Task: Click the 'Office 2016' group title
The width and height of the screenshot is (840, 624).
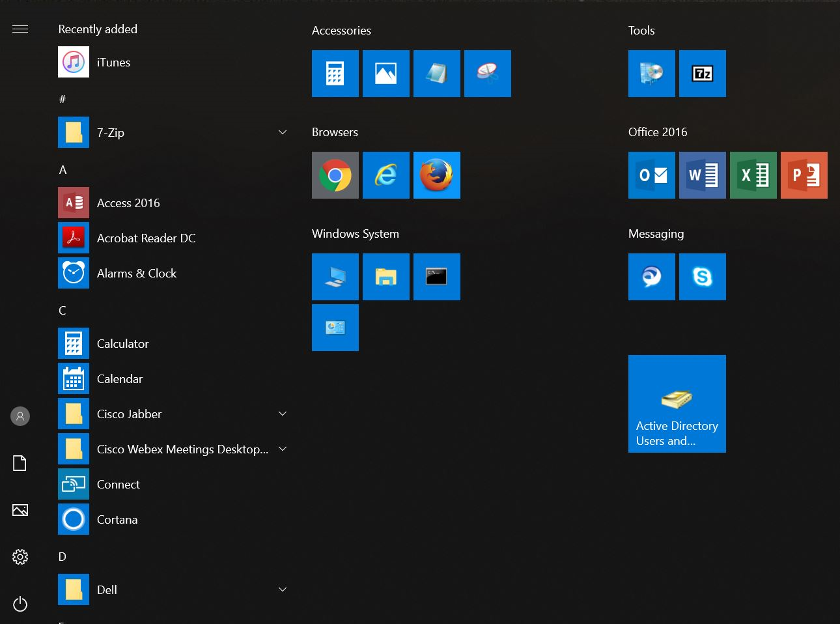Action: (x=658, y=132)
